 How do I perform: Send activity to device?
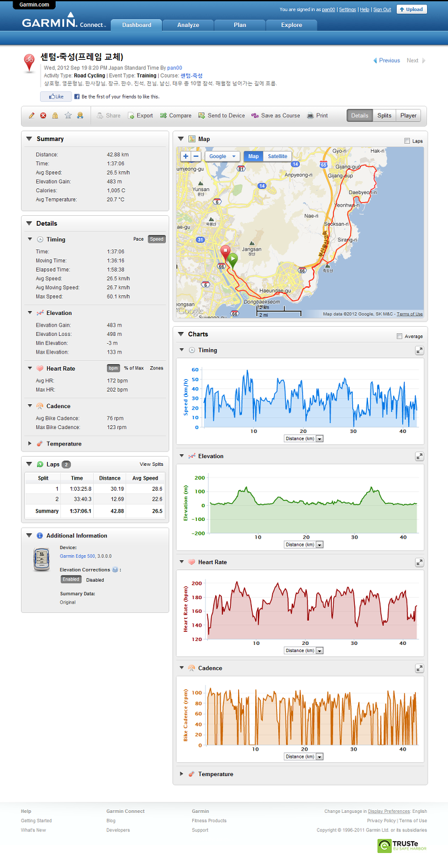click(221, 115)
